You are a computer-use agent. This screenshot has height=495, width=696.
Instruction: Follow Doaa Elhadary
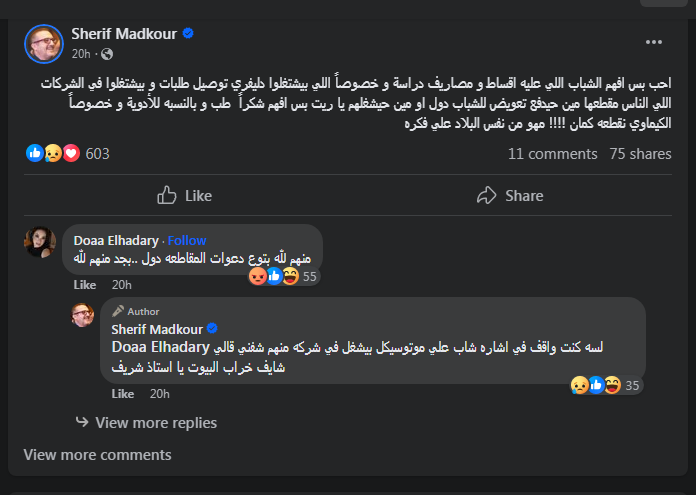coord(187,240)
